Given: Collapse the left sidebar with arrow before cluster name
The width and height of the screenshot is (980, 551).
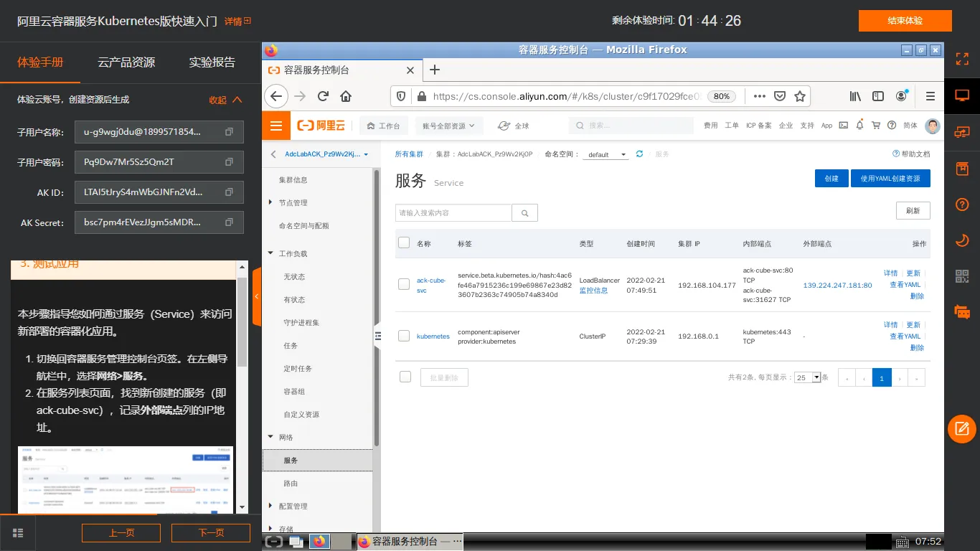Looking at the screenshot, I should 273,154.
